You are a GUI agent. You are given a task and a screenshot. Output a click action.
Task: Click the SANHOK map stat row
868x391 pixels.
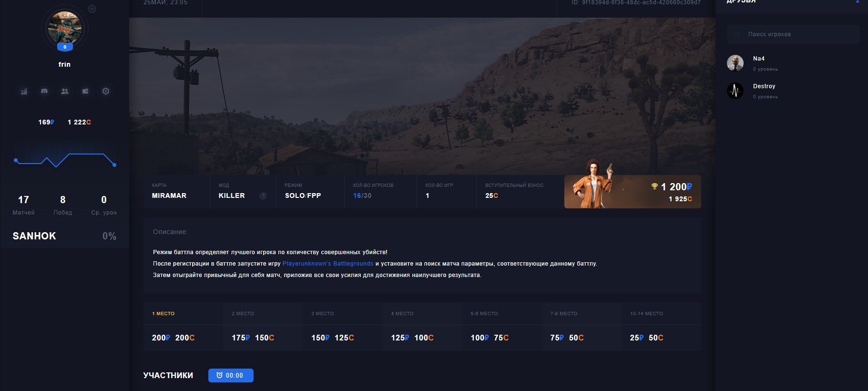(64, 236)
